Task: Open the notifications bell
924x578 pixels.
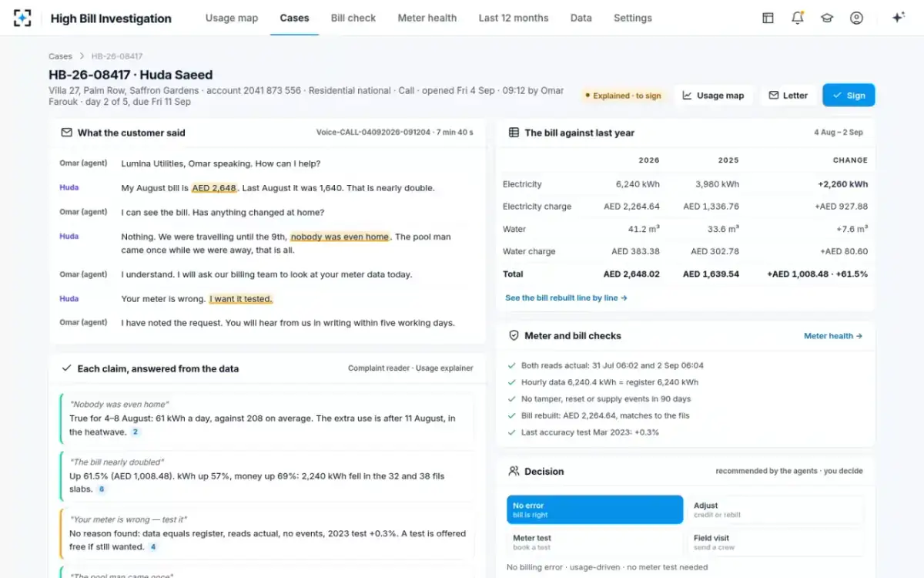Action: (798, 18)
